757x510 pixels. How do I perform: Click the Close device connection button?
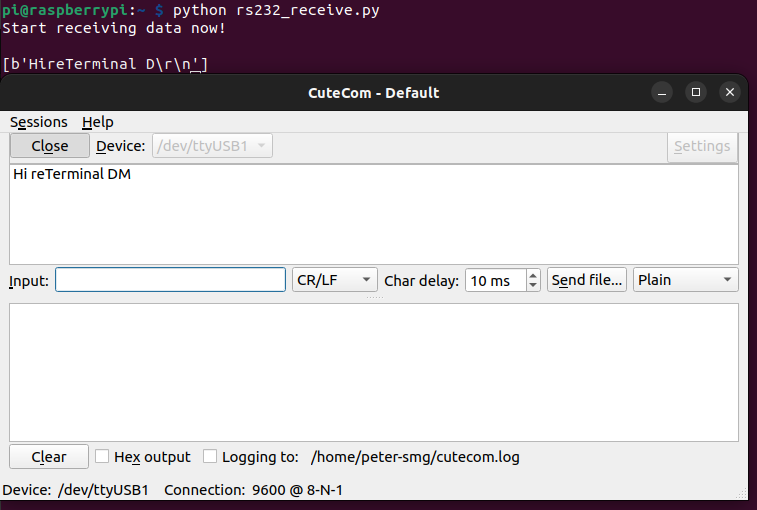click(50, 146)
